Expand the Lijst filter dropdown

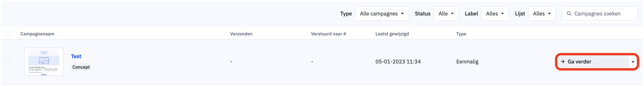(541, 14)
